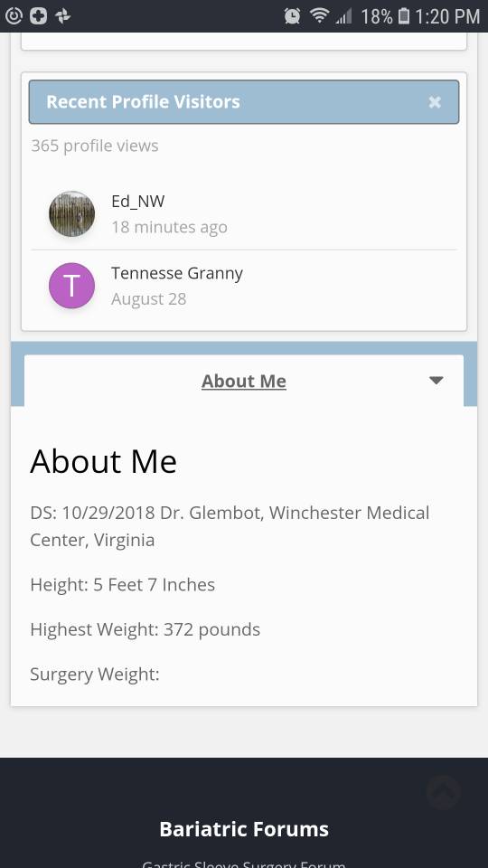Tap the pinwheel notification icon
This screenshot has width=488, height=868.
click(63, 15)
